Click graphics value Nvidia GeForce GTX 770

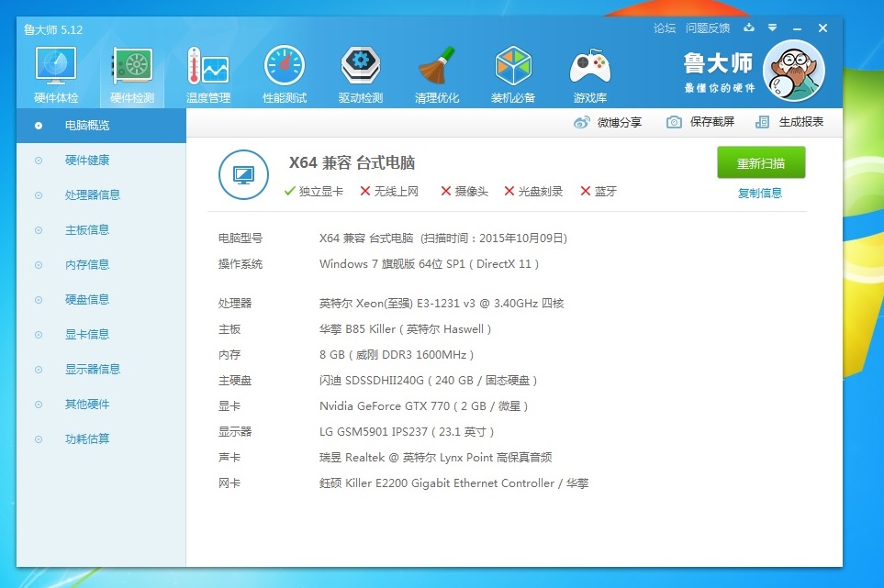[x=423, y=406]
